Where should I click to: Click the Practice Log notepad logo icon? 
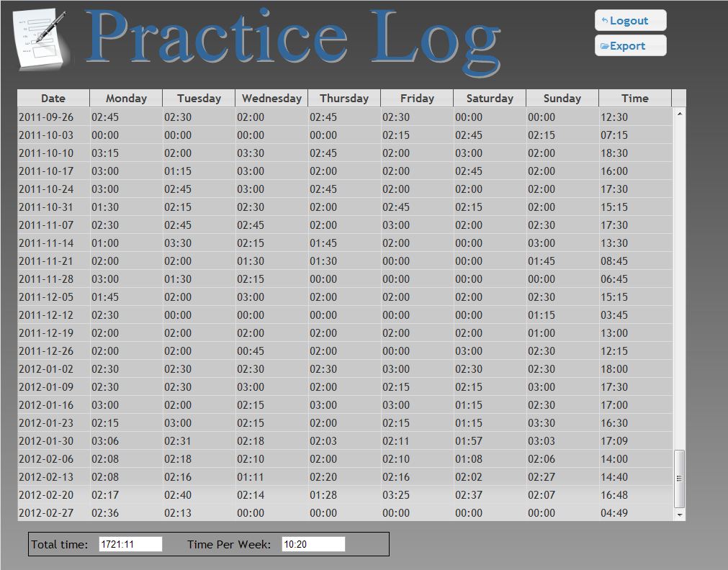(x=42, y=40)
